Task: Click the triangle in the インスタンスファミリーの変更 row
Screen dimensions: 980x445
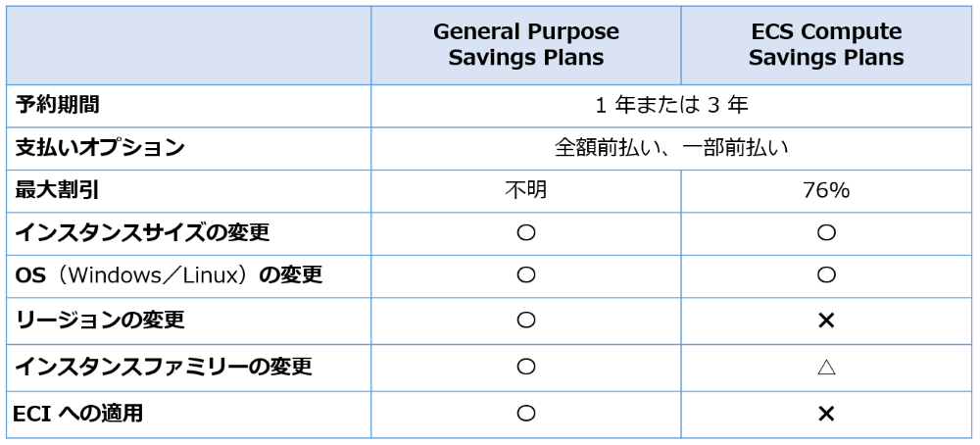Action: click(x=826, y=368)
